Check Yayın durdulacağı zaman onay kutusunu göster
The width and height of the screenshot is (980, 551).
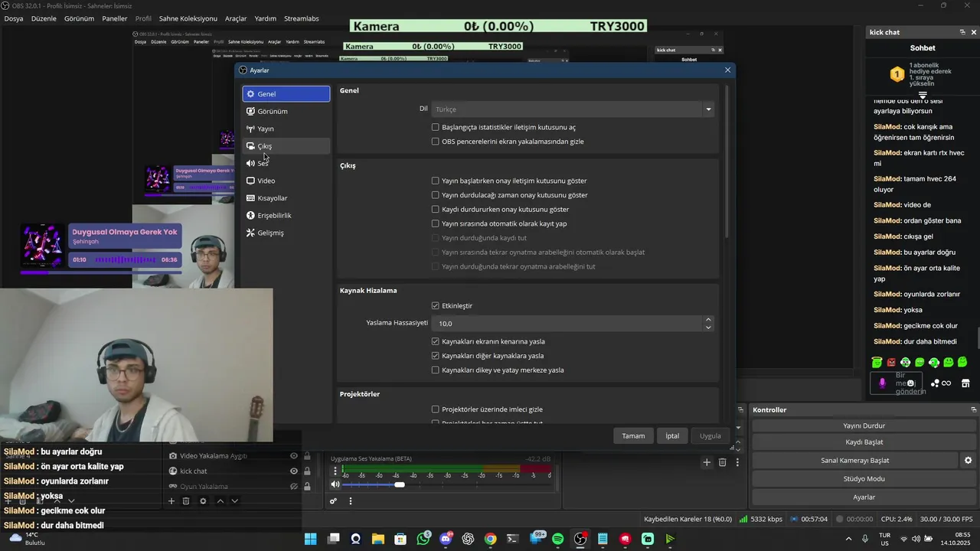[x=436, y=195]
